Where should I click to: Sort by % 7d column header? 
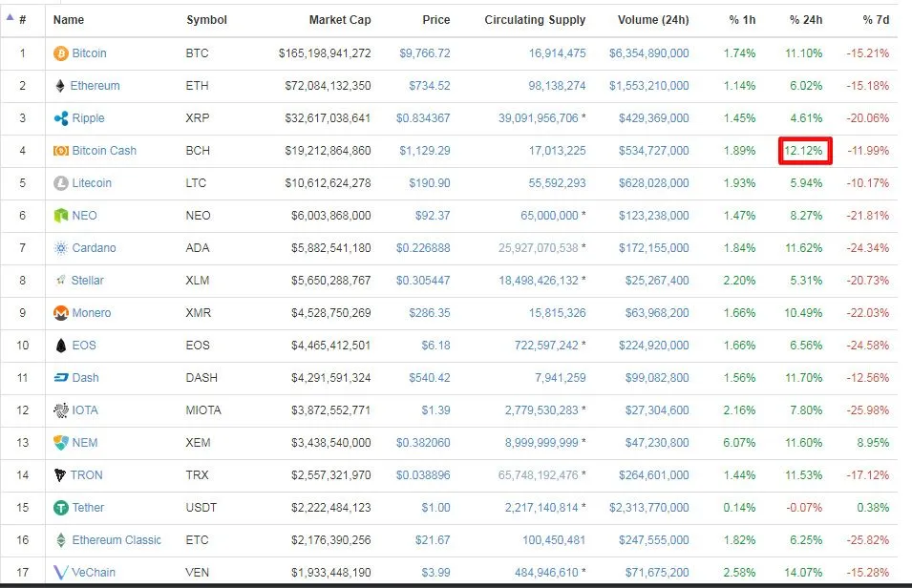(x=876, y=20)
